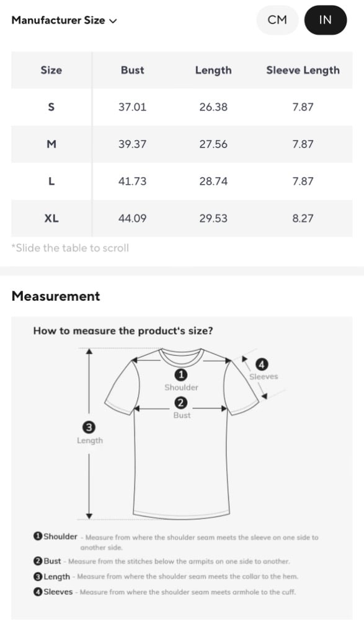The height and width of the screenshot is (620, 364).
Task: Open the Manufacturer Size dropdown
Action: click(64, 20)
